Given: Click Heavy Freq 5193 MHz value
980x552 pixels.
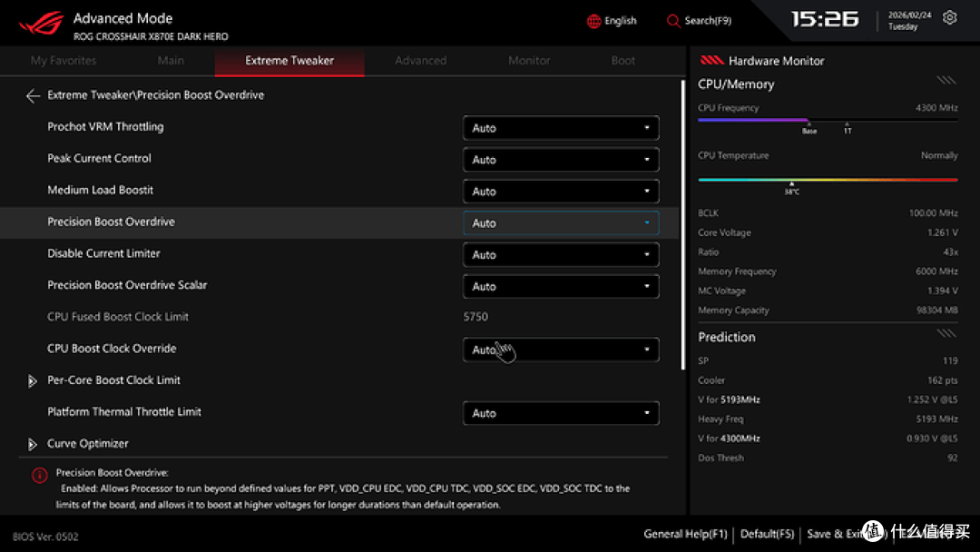Looking at the screenshot, I should [936, 419].
